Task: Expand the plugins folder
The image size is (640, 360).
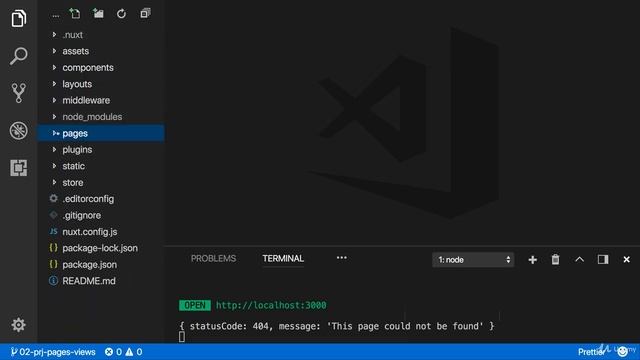Action: (x=54, y=149)
